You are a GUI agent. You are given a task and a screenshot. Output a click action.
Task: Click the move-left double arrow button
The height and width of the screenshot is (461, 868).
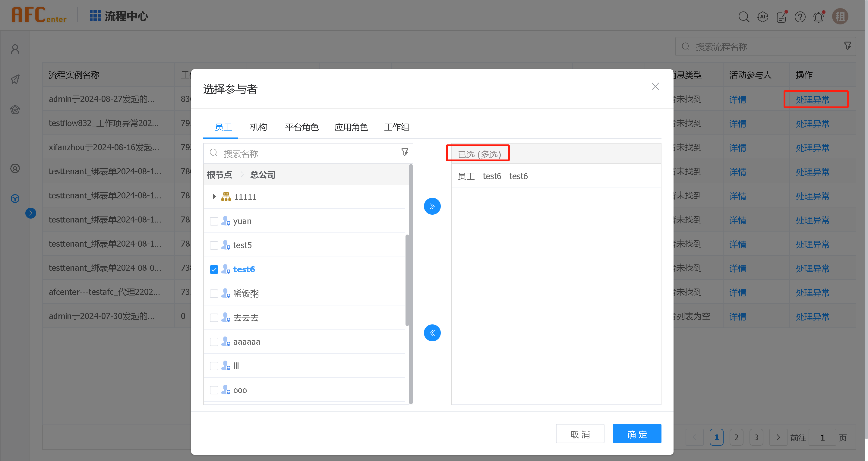tap(432, 333)
